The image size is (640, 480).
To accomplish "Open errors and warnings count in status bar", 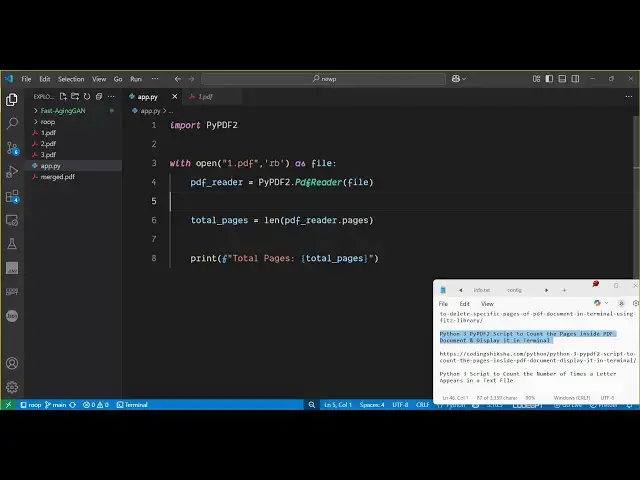I will pyautogui.click(x=96, y=404).
